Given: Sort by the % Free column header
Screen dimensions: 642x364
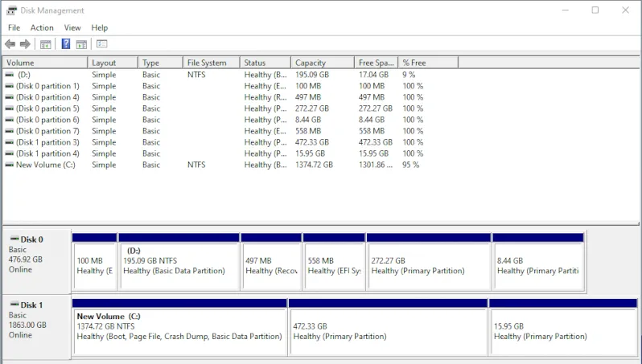Looking at the screenshot, I should click(x=428, y=63).
